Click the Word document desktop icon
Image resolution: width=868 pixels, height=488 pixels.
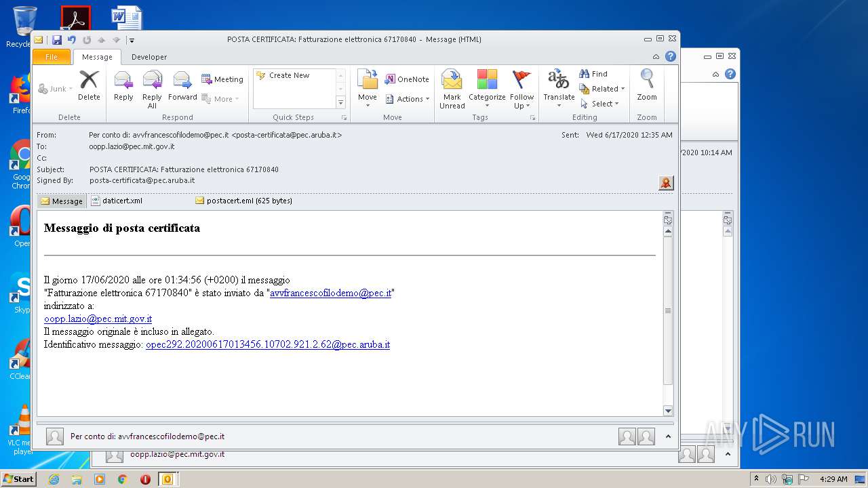pyautogui.click(x=126, y=18)
